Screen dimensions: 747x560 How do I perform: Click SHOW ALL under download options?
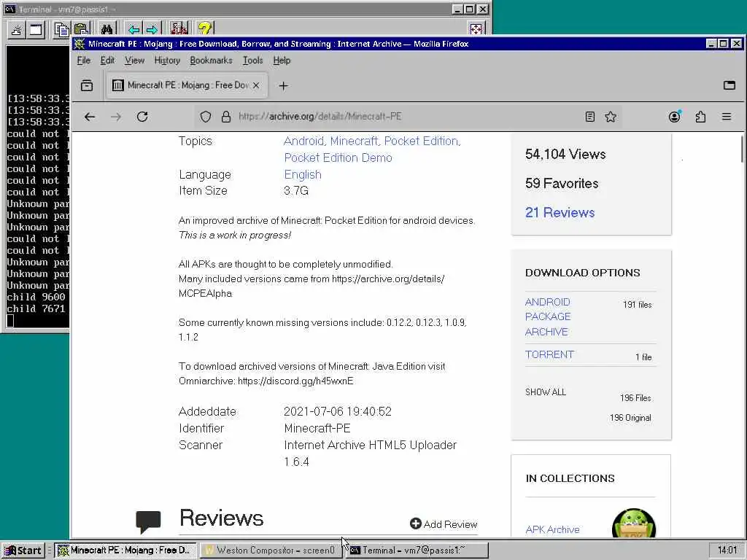pos(546,392)
